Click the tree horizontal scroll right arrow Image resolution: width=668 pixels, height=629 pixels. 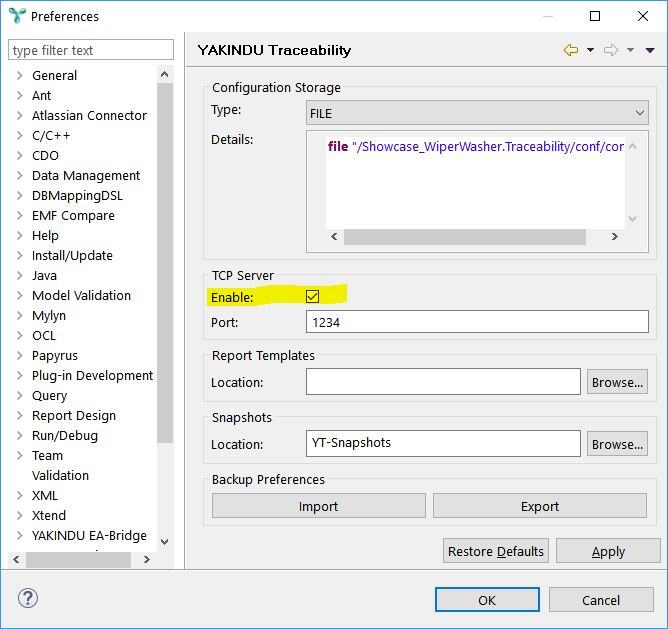pyautogui.click(x=147, y=559)
